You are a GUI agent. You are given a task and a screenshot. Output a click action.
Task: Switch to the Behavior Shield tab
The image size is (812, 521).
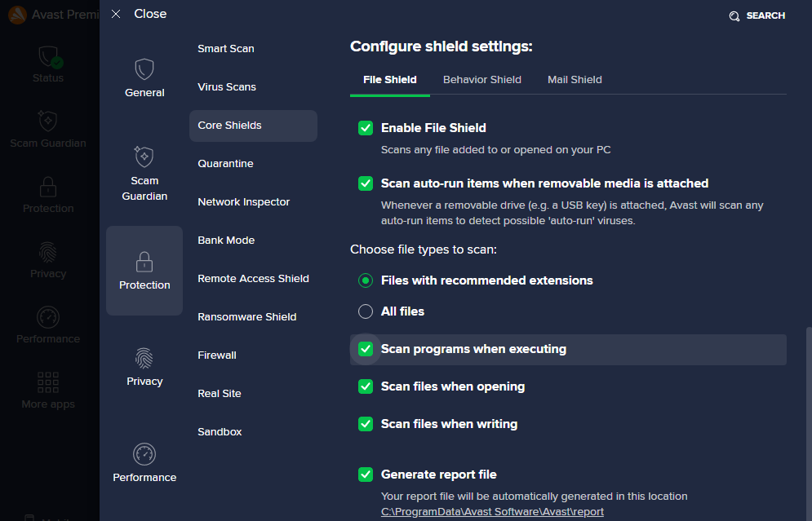tap(481, 80)
